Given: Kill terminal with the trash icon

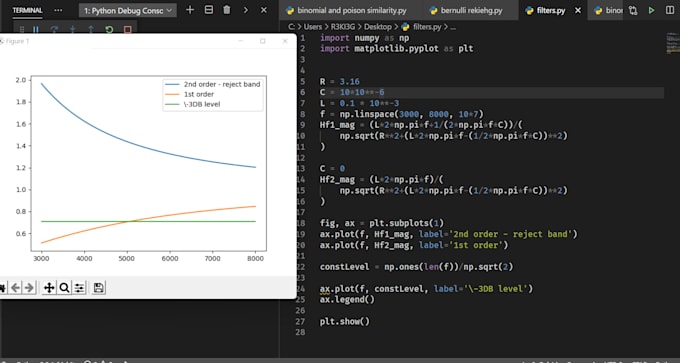Looking at the screenshot, I should pyautogui.click(x=227, y=10).
